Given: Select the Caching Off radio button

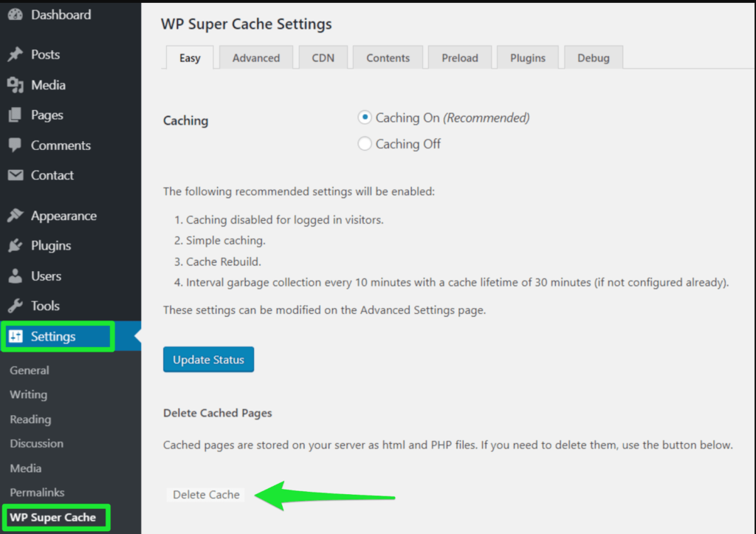Looking at the screenshot, I should point(365,144).
